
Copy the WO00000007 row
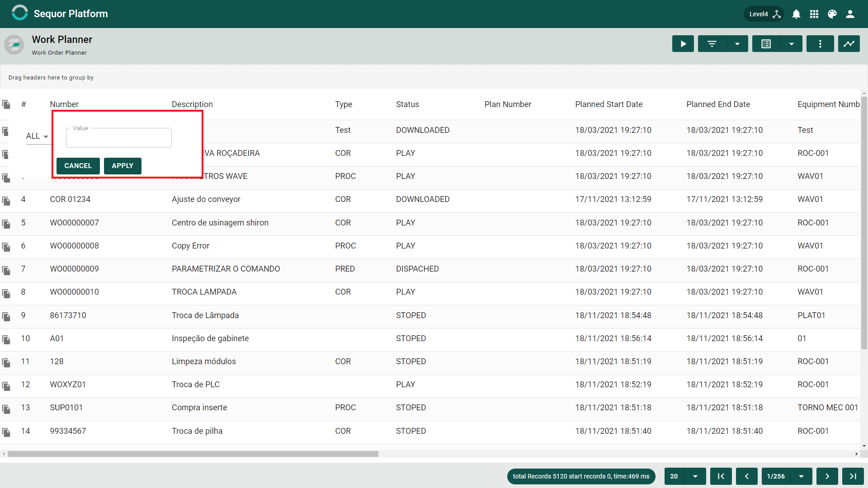click(6, 224)
